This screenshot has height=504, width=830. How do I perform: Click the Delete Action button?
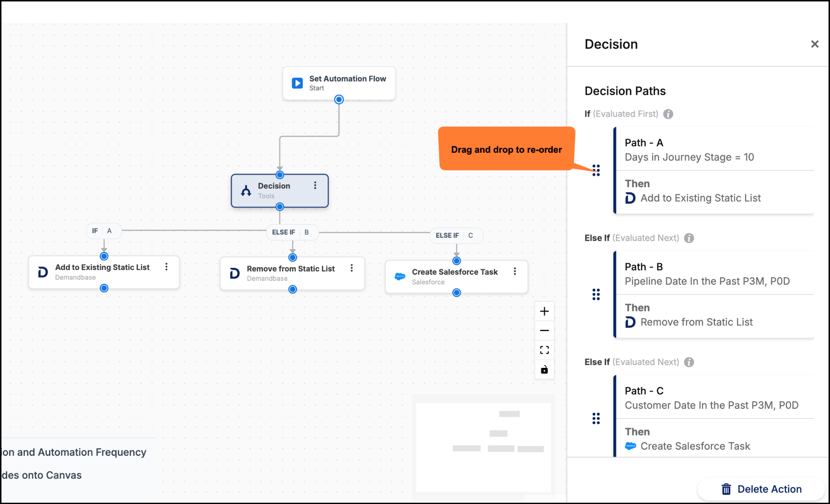click(x=761, y=489)
